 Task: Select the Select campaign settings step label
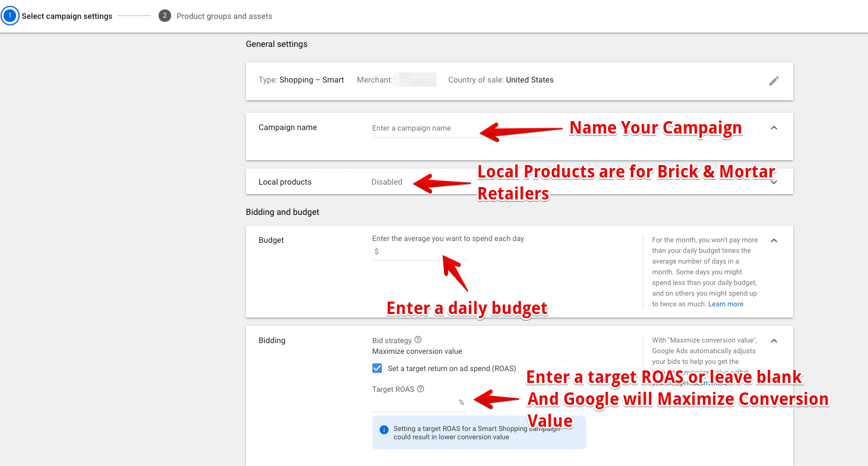click(x=67, y=16)
